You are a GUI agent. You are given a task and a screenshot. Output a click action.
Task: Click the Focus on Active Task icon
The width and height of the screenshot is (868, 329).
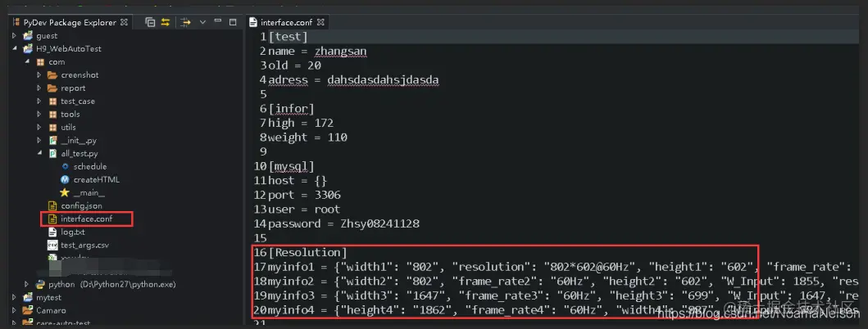(185, 22)
